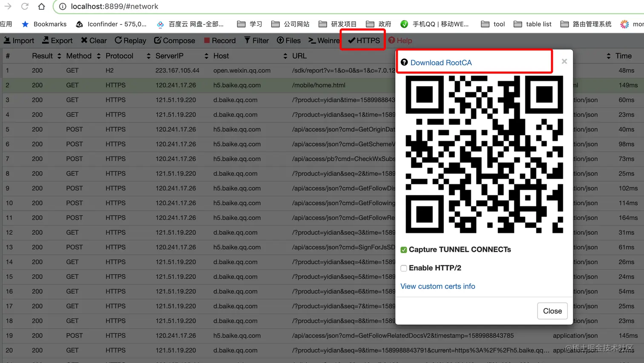This screenshot has width=644, height=363.
Task: Select the GetFollowRelatedDocsV2 request URL
Action: [403, 336]
